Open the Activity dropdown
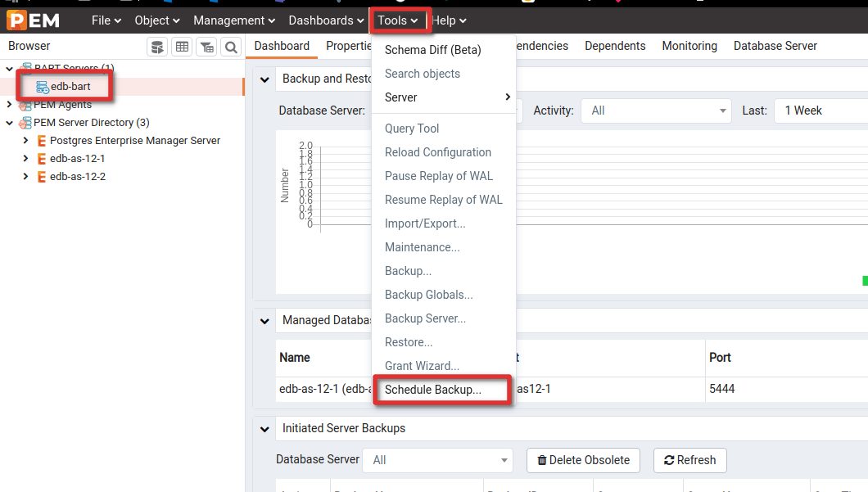The width and height of the screenshot is (868, 492). [656, 111]
